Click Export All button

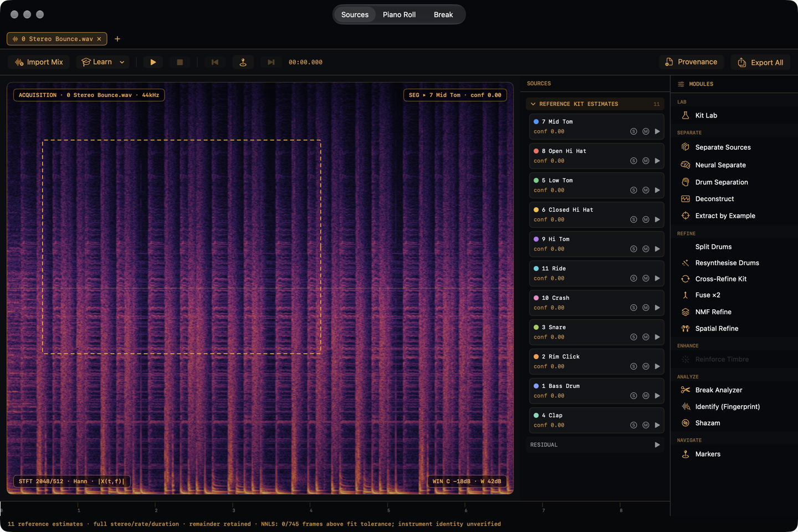click(760, 63)
